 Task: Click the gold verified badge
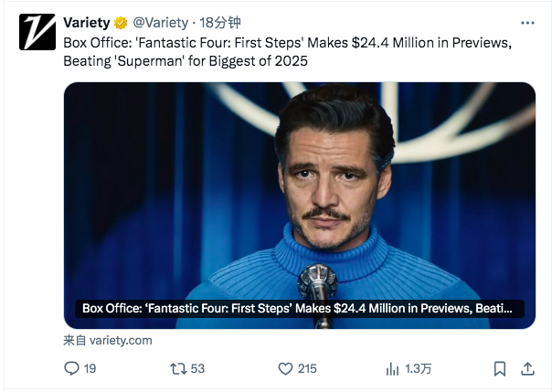121,23
